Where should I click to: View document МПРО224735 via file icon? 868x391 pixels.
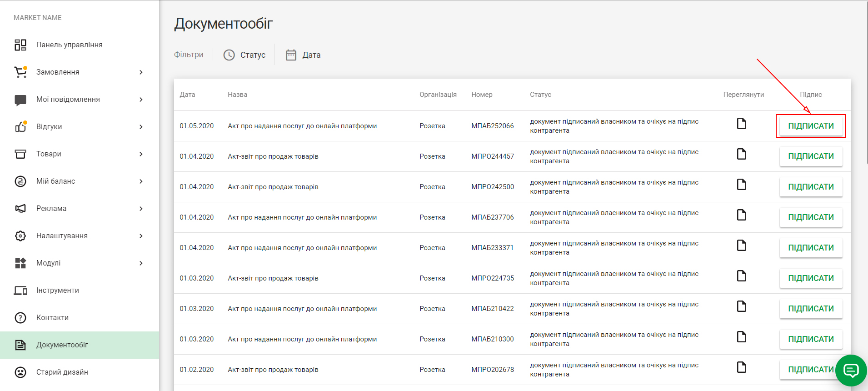coord(742,276)
